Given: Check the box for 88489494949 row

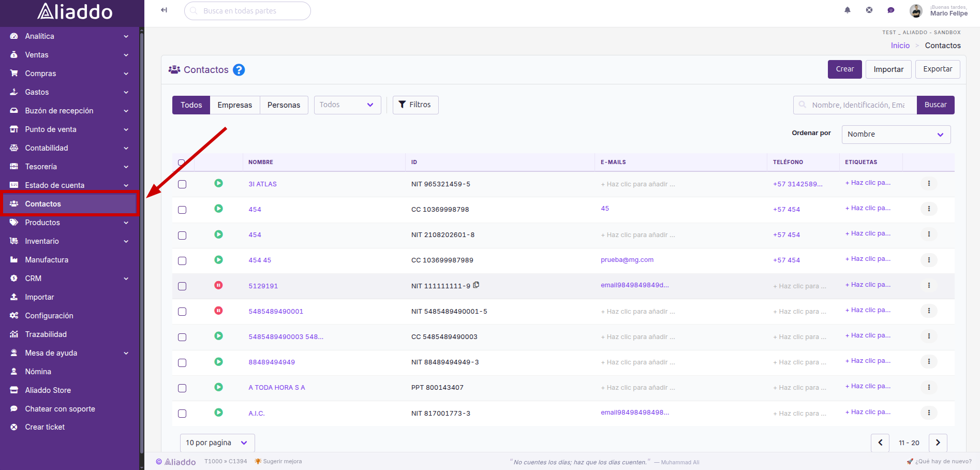Looking at the screenshot, I should click(x=182, y=363).
